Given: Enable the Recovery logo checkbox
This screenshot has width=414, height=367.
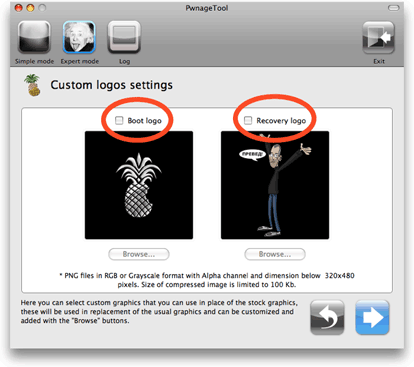Looking at the screenshot, I should click(x=248, y=120).
